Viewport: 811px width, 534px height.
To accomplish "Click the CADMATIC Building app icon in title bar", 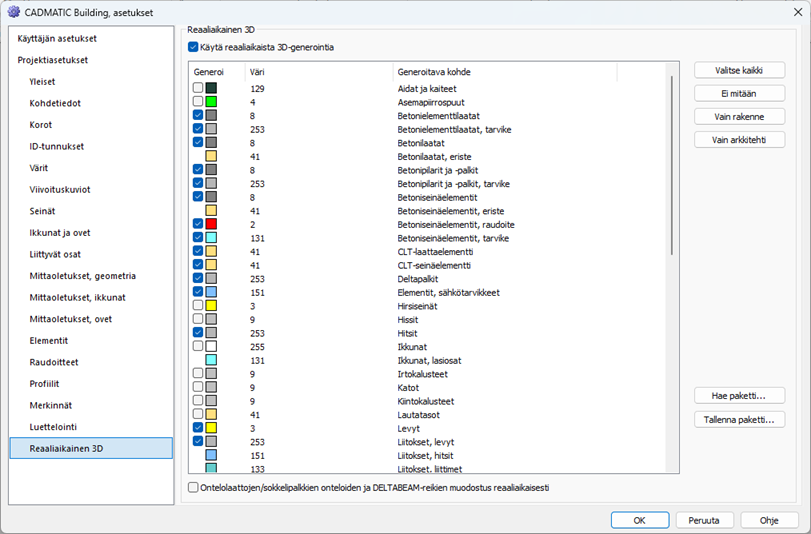I will pyautogui.click(x=13, y=11).
